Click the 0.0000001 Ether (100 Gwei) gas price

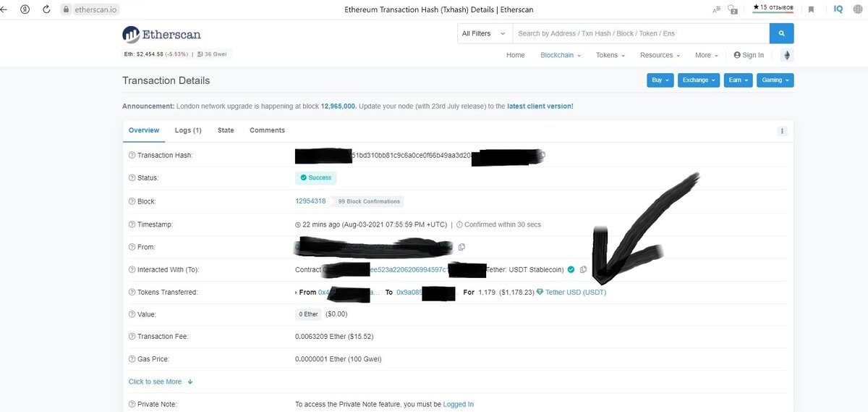click(338, 359)
